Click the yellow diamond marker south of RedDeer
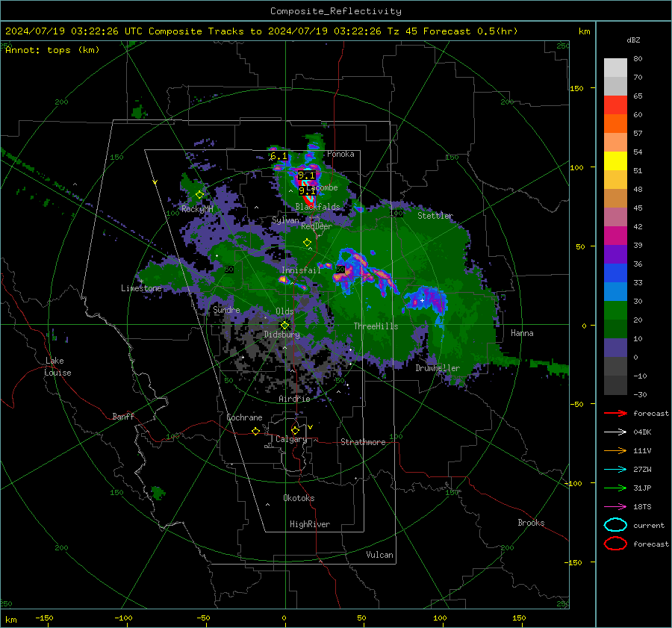This screenshot has height=628, width=672. [x=307, y=243]
